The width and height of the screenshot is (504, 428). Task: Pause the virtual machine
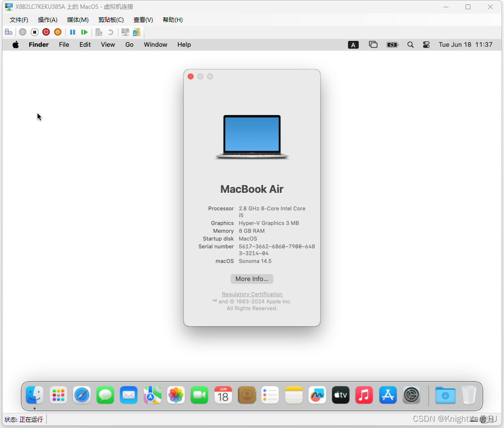click(73, 32)
